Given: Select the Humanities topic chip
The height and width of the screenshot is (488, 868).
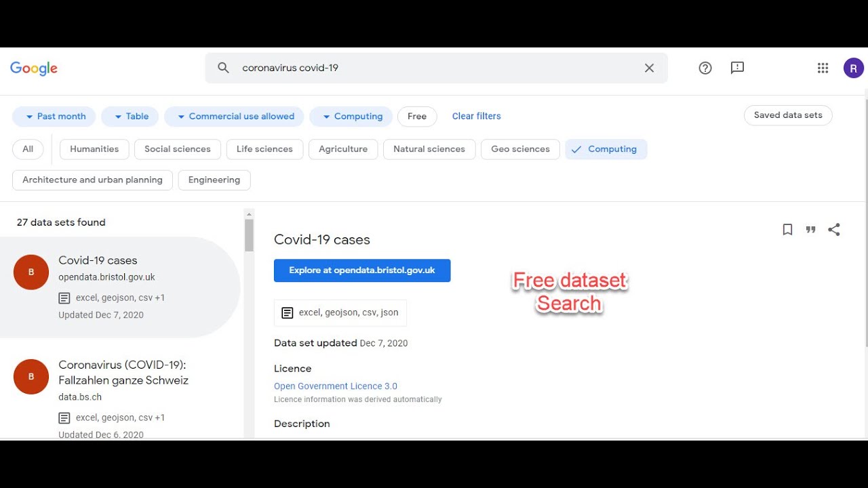Looking at the screenshot, I should point(94,149).
